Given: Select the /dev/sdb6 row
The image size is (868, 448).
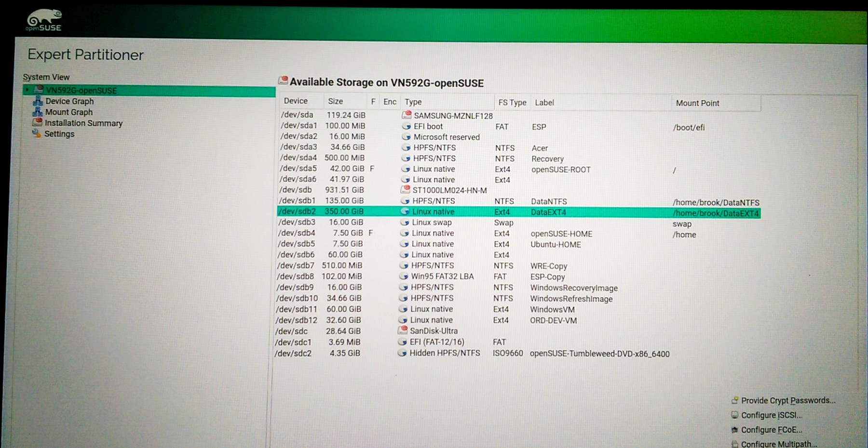Looking at the screenshot, I should click(519, 255).
